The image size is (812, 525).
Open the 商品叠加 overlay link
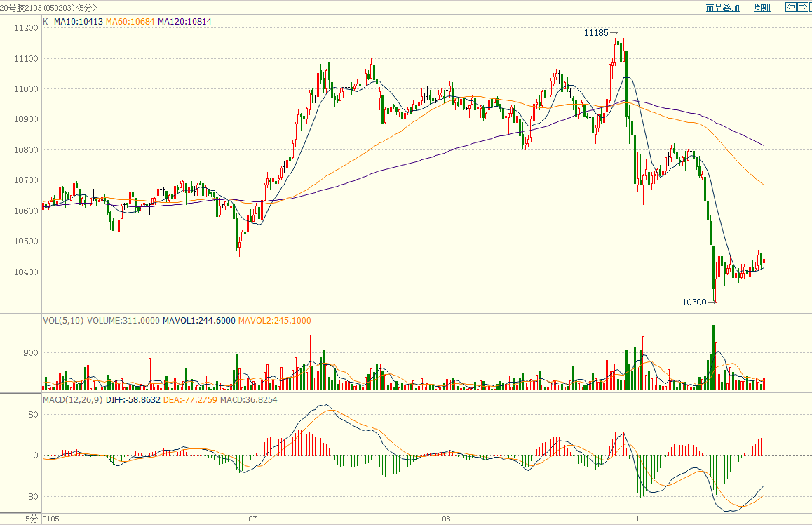point(722,8)
